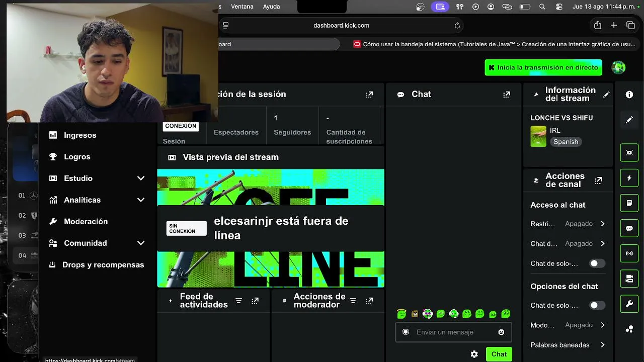Open macOS Control Center
The height and width of the screenshot is (362, 644).
(x=559, y=7)
